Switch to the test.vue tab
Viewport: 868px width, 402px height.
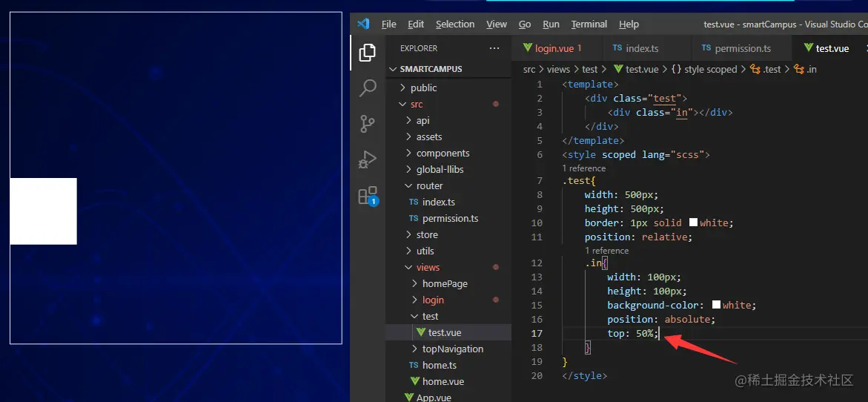pos(832,48)
